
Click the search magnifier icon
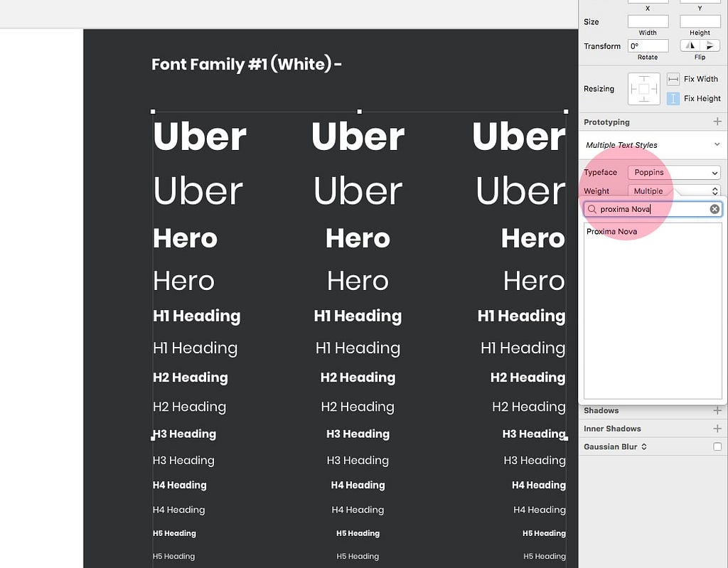pos(592,210)
